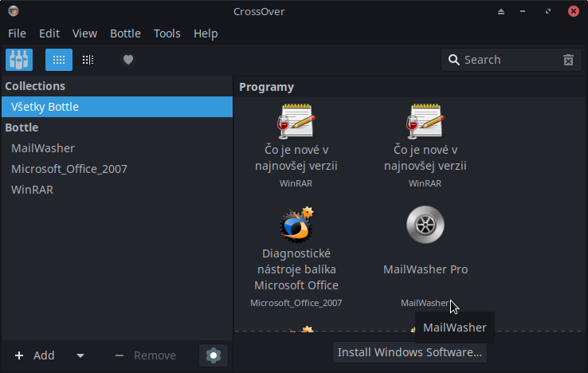The height and width of the screenshot is (373, 588).
Task: Click the Programy section header
Action: (267, 87)
